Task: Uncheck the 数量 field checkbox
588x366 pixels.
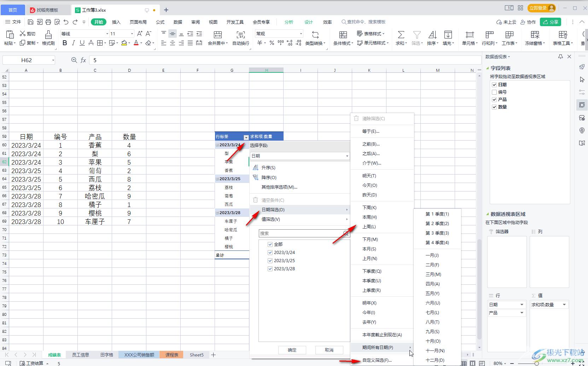Action: coord(494,107)
